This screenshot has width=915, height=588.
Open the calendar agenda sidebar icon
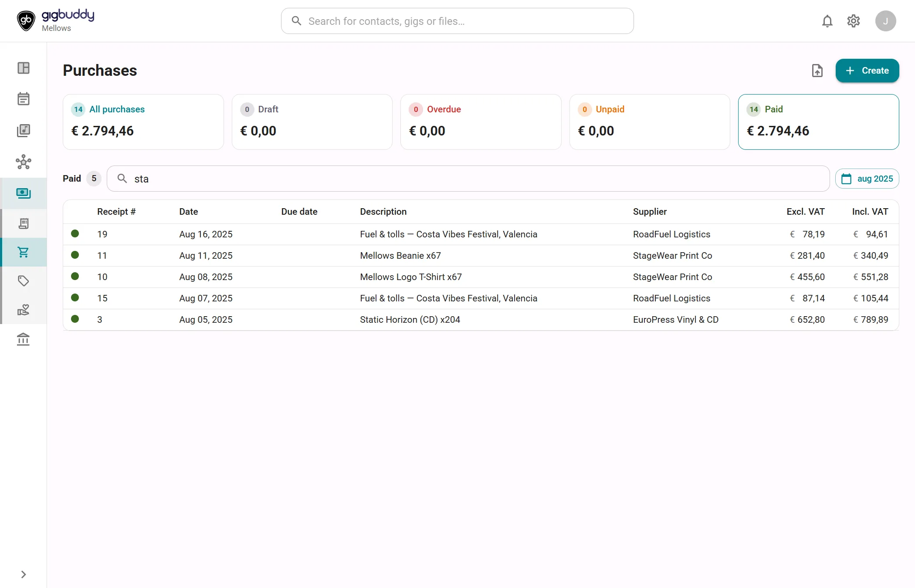coord(24,99)
